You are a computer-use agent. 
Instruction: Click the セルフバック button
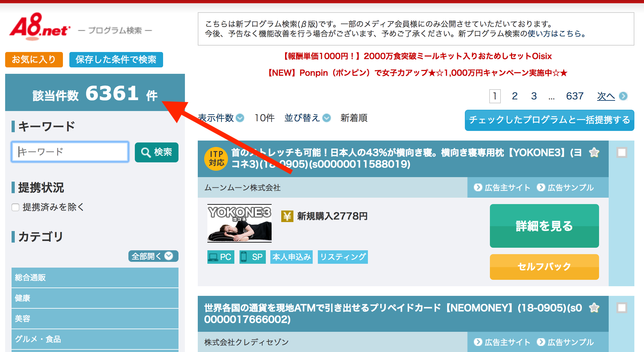544,267
